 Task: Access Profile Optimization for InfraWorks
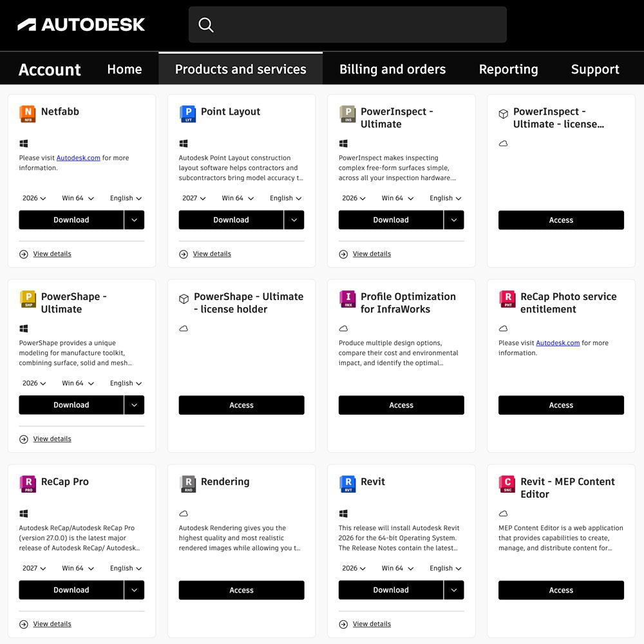click(x=401, y=405)
